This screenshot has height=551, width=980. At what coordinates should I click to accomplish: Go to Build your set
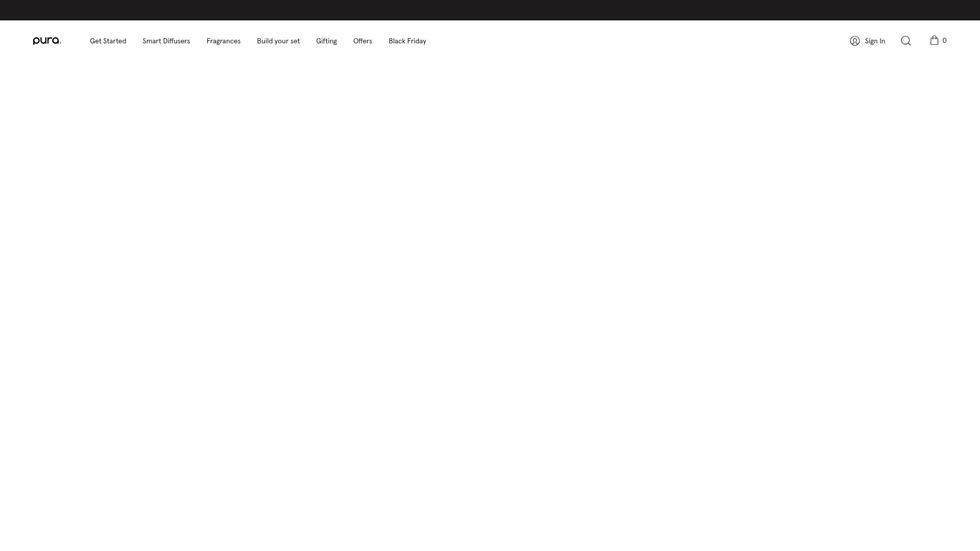click(x=278, y=41)
